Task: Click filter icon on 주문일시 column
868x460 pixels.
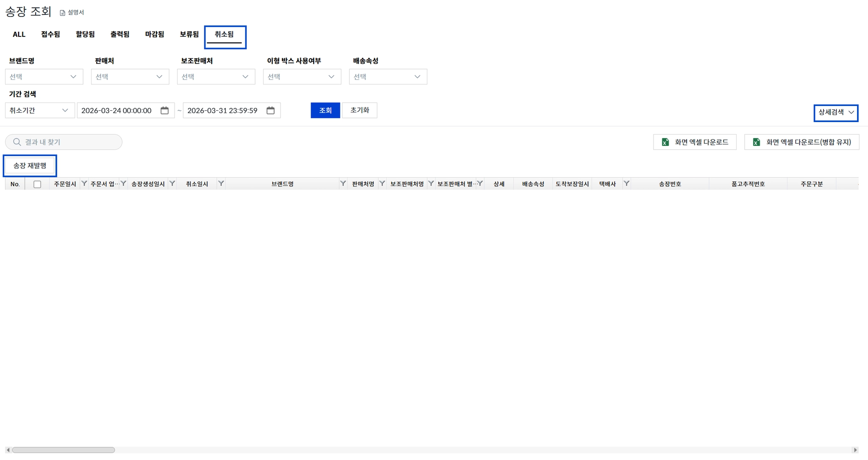Action: (x=84, y=183)
